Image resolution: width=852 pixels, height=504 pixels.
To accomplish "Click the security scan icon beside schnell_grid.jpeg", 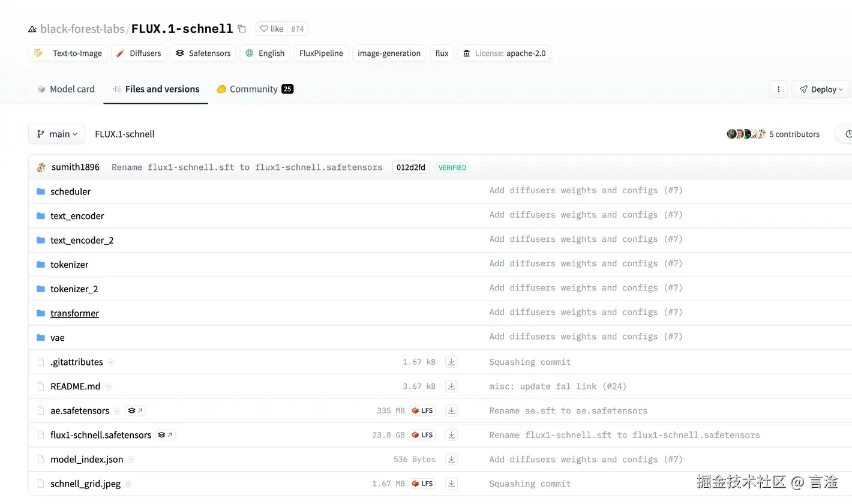I will [128, 484].
